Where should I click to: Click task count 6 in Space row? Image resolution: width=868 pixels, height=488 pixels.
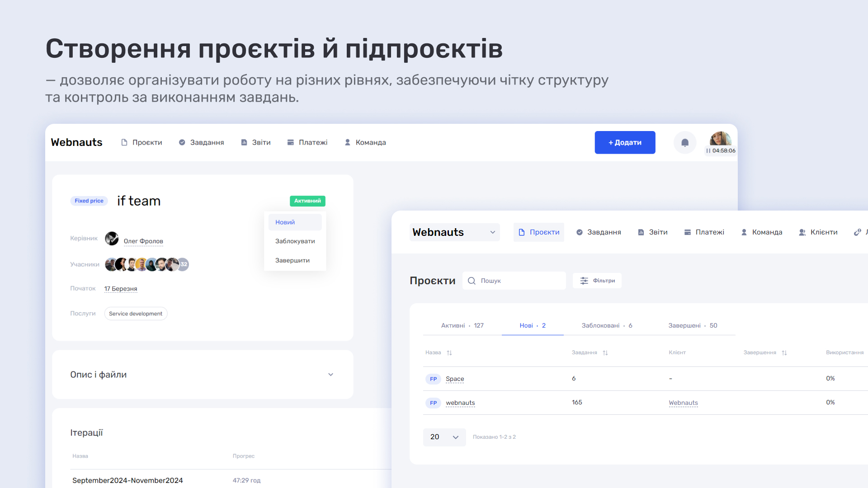click(x=574, y=378)
